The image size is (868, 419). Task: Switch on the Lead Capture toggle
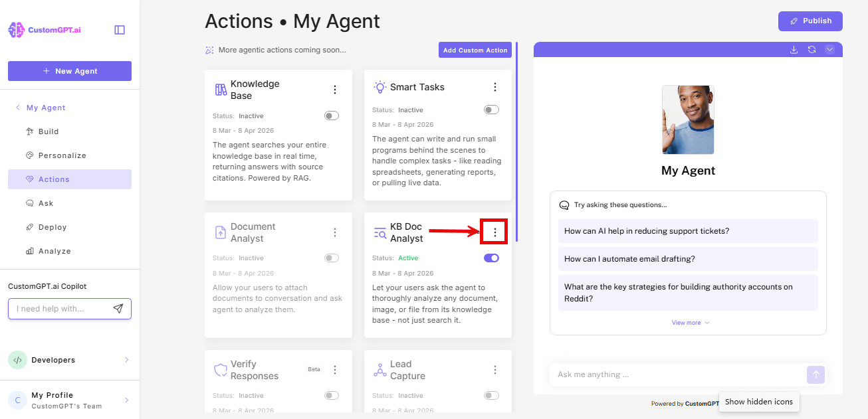pos(491,395)
